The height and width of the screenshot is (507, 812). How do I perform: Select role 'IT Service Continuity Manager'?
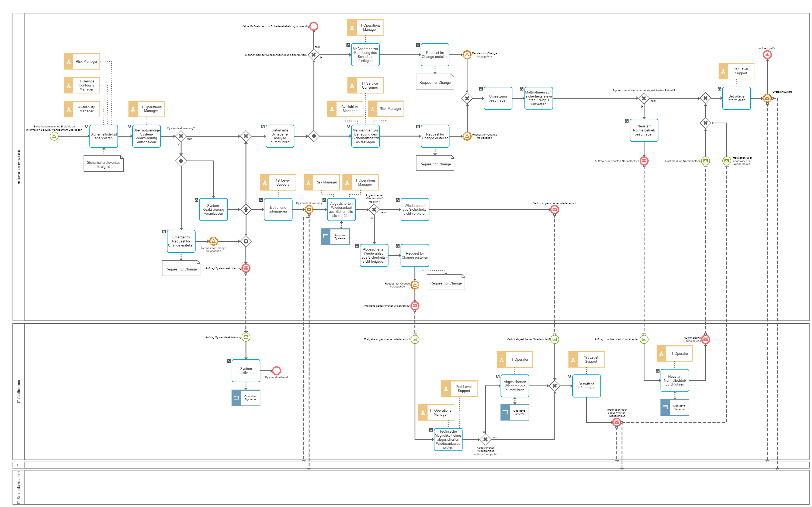(82, 85)
